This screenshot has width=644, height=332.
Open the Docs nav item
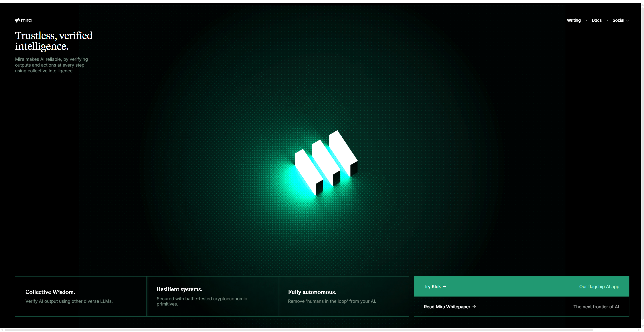(x=596, y=20)
